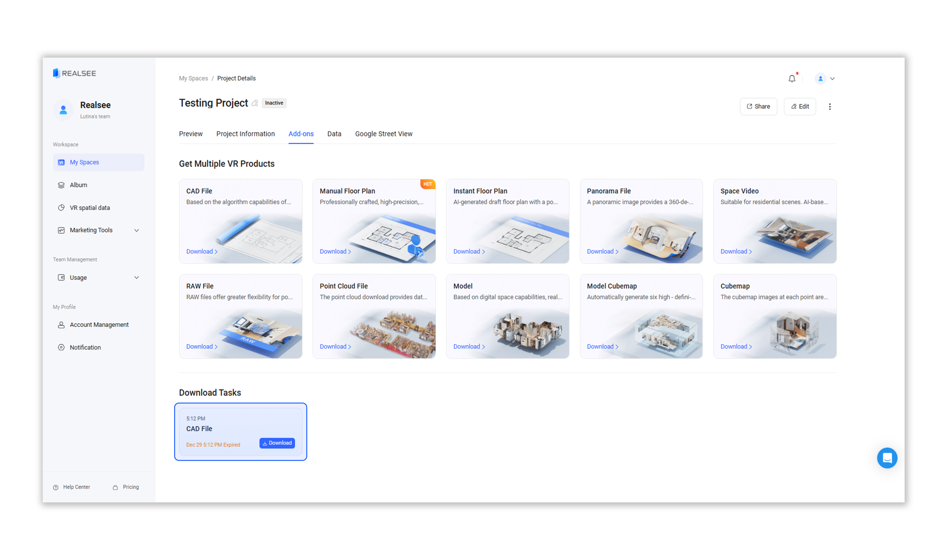Switch to the Project Information tab
Screen dimensions: 949x560
click(x=246, y=134)
